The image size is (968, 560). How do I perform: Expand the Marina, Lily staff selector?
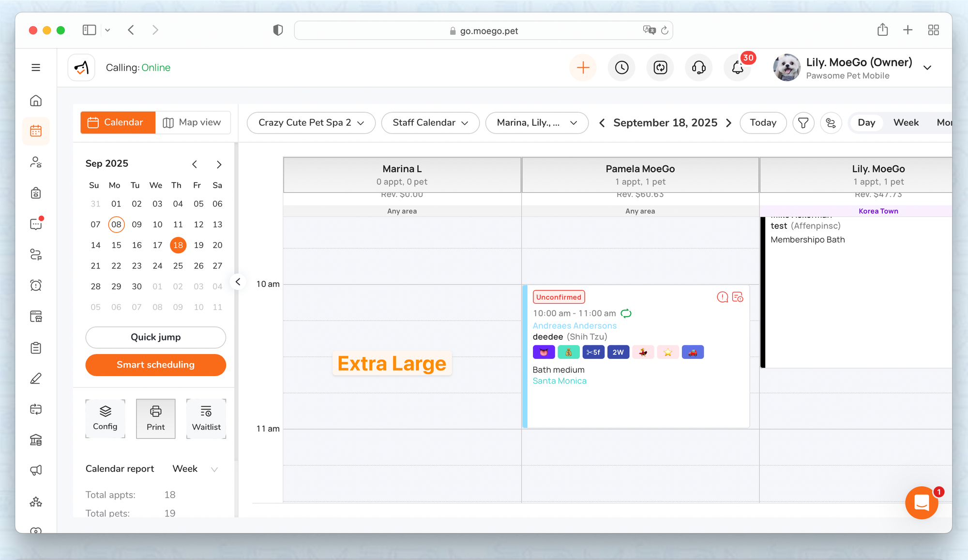coord(536,123)
